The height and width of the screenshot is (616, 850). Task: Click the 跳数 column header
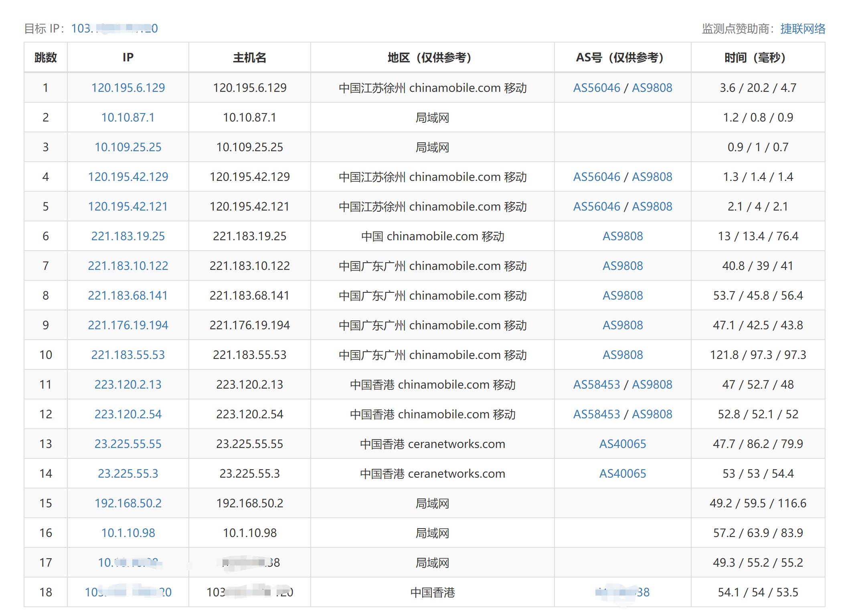coord(46,58)
